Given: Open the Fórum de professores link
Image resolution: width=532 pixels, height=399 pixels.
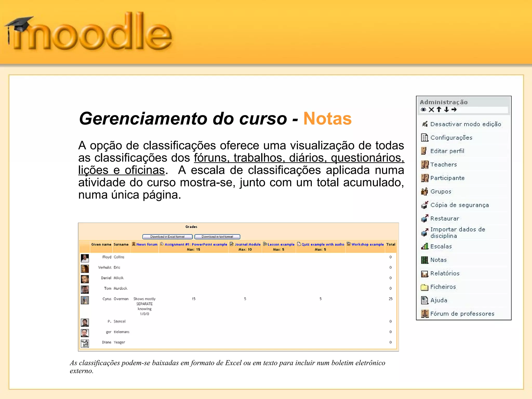Looking at the screenshot, I should click(462, 314).
